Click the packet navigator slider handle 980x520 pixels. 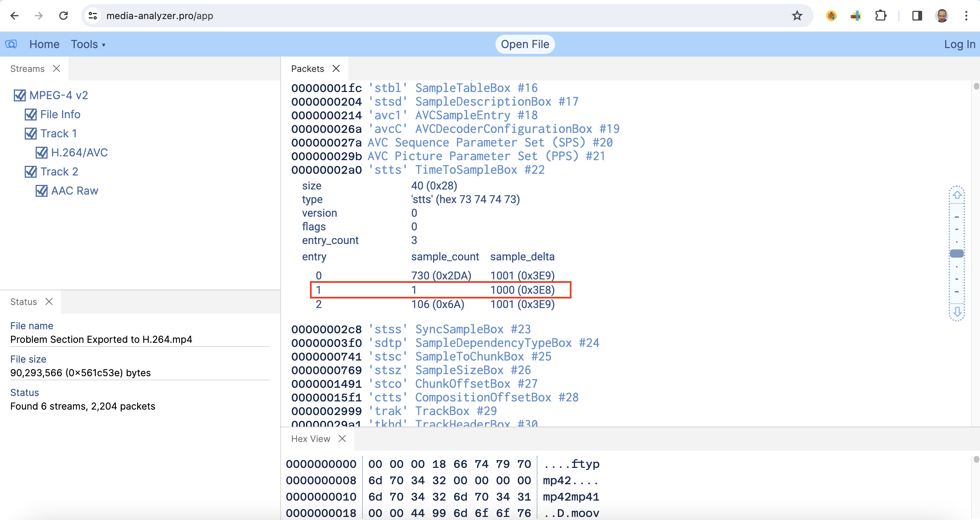coord(956,254)
